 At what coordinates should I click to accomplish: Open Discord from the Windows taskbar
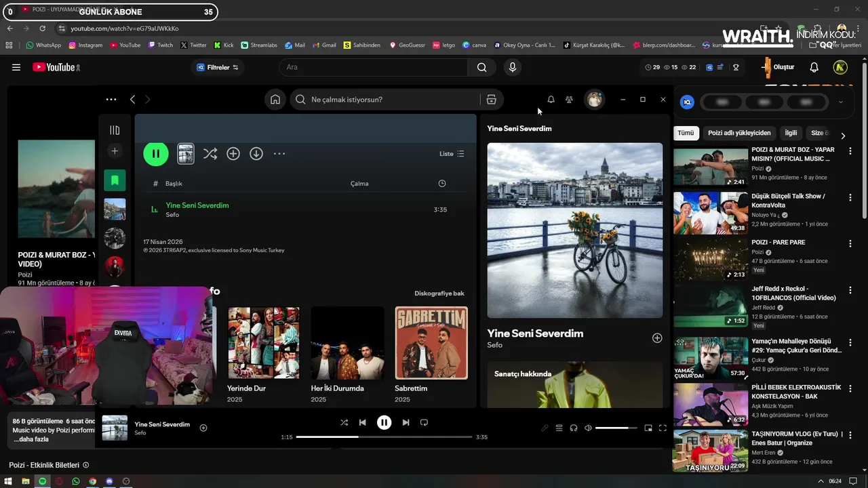(x=109, y=481)
